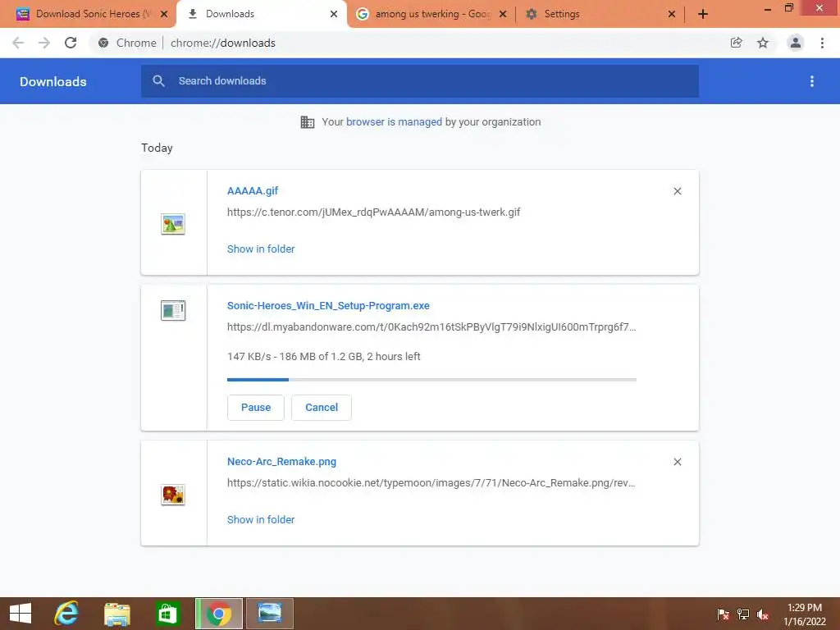
Task: Open the myabandonware.com download source URL
Action: pyautogui.click(x=431, y=327)
